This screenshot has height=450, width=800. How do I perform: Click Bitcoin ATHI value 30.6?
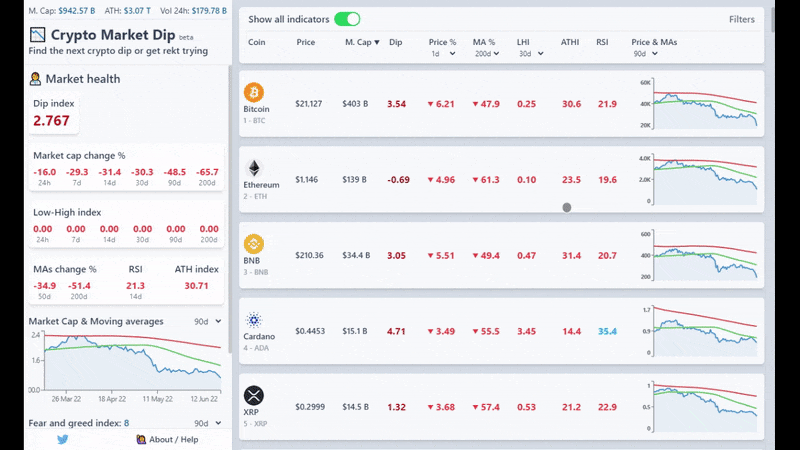pos(571,104)
